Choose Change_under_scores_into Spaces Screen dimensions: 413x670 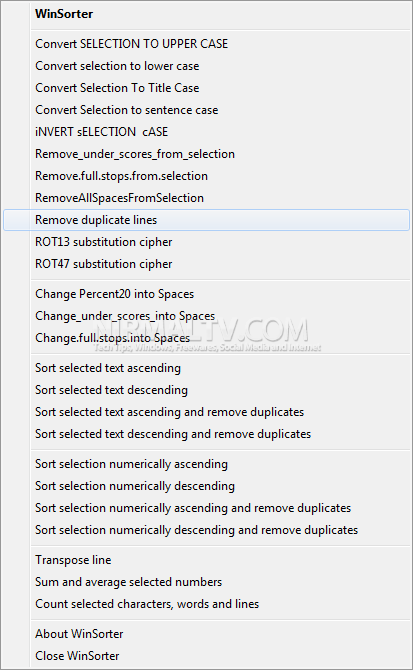click(206, 316)
